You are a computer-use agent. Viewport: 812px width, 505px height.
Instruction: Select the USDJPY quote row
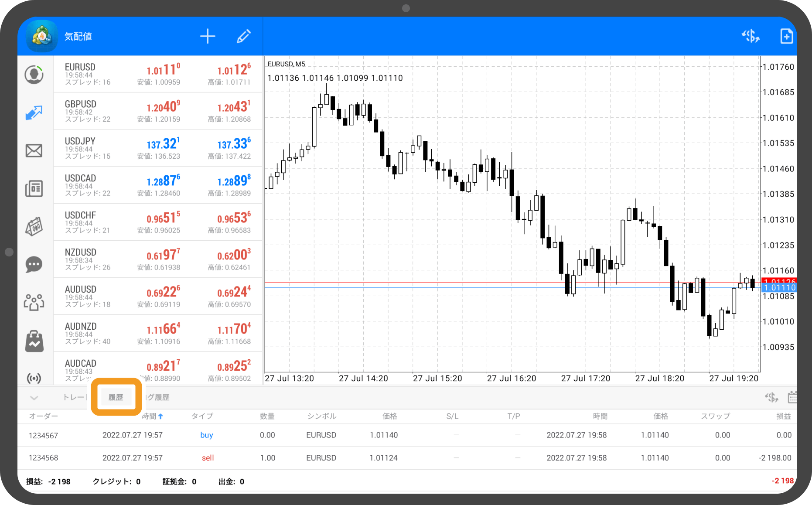158,148
